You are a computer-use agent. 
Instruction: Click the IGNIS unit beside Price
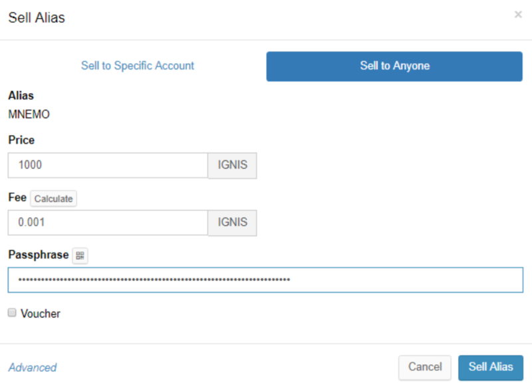(x=232, y=165)
